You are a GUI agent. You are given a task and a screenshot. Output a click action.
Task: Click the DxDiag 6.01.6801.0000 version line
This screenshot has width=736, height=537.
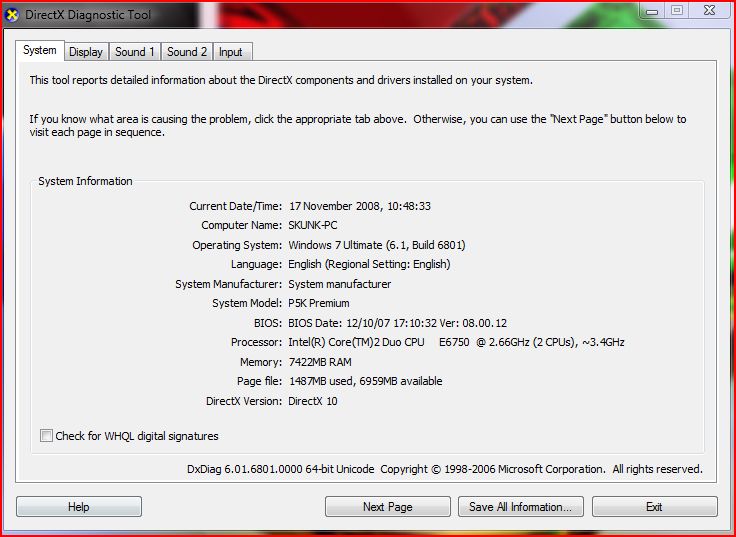pos(445,469)
